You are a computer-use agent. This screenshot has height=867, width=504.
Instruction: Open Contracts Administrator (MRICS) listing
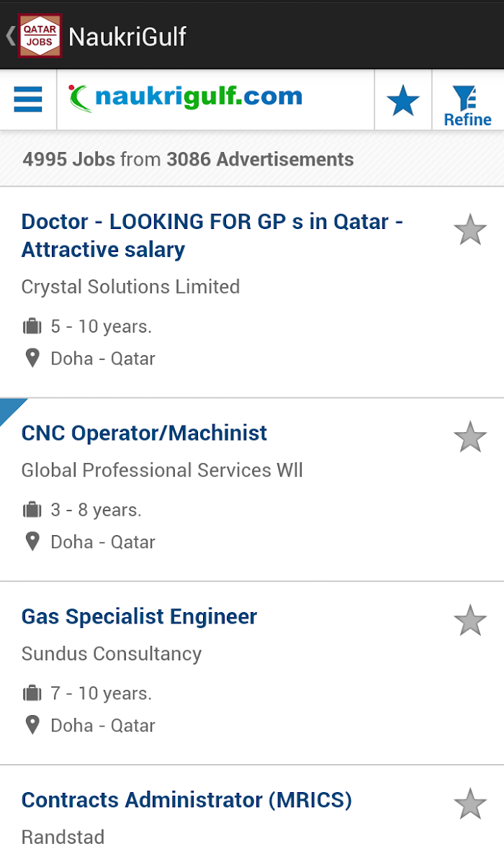pos(186,800)
